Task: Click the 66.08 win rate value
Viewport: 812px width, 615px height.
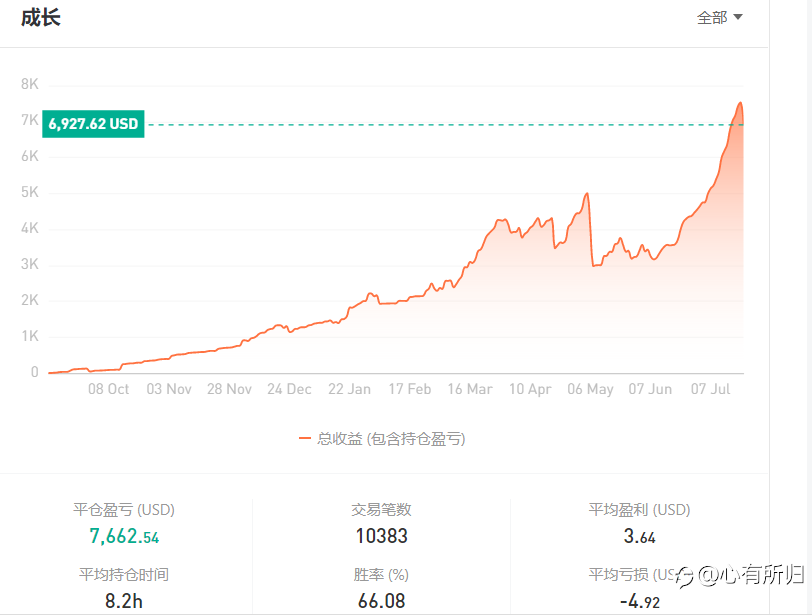Action: [382, 601]
